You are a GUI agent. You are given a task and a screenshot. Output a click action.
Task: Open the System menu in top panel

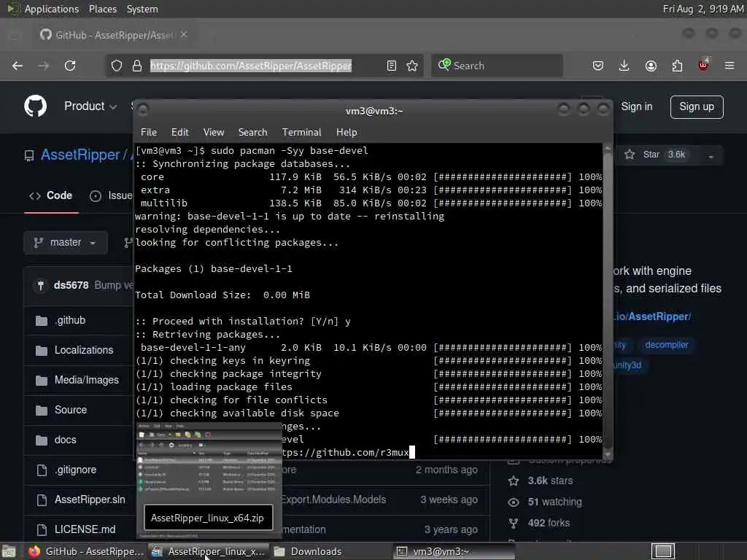coord(142,9)
